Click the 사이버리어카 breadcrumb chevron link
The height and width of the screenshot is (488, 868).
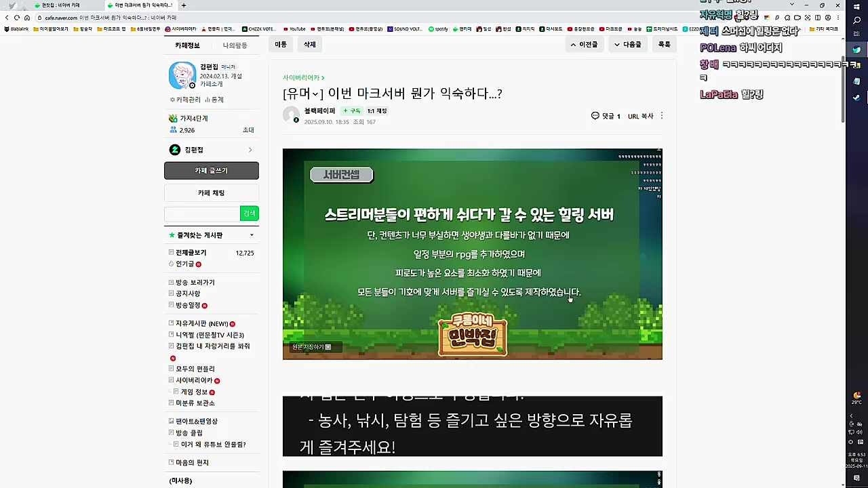click(304, 78)
